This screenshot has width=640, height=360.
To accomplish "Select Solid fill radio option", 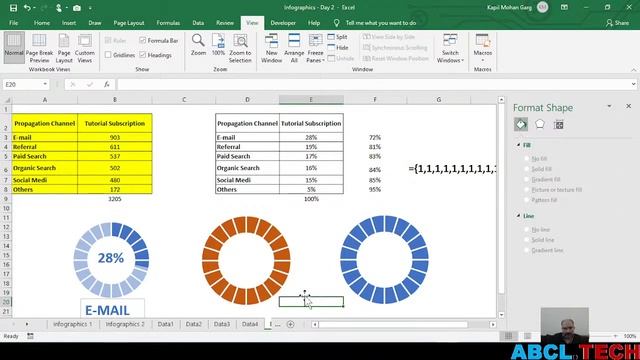I will (527, 169).
